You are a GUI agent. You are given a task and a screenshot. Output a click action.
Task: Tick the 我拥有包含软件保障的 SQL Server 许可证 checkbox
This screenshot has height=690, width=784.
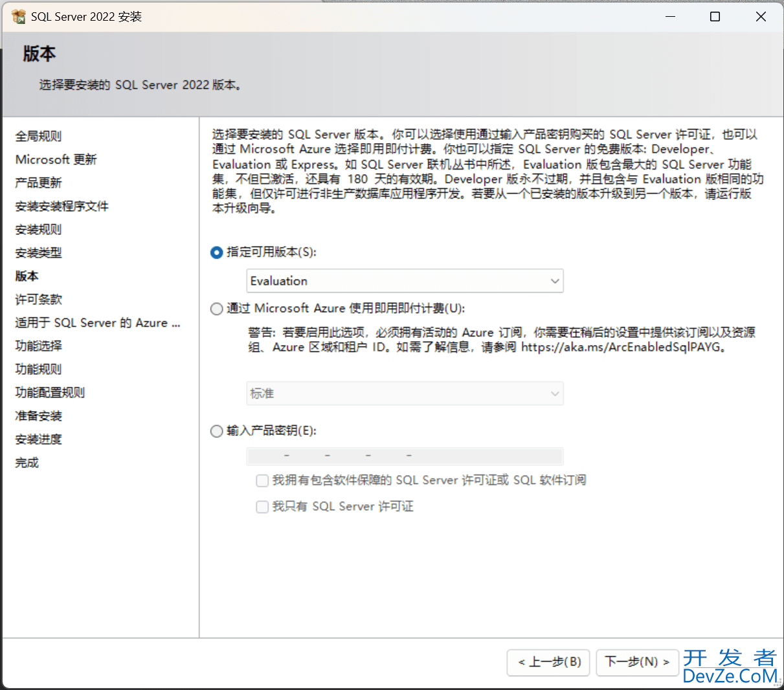point(262,480)
